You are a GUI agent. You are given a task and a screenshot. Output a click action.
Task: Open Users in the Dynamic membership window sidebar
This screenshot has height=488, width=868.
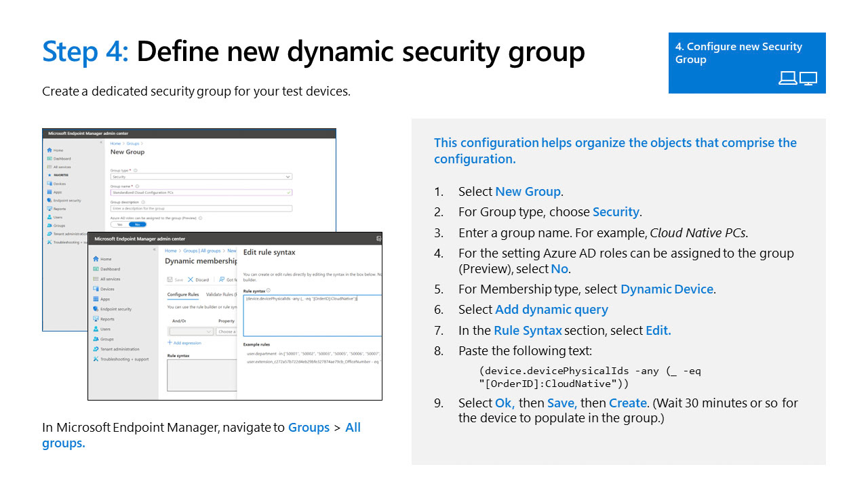(102, 329)
